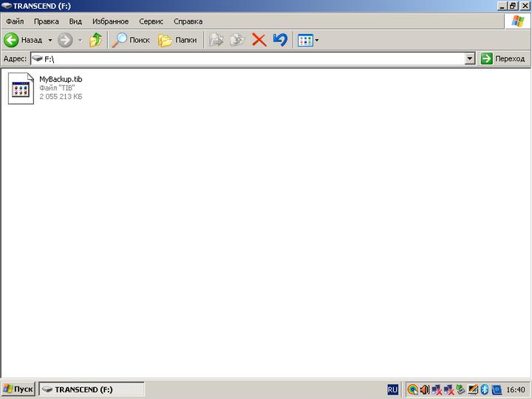Click the Переход go button
Image resolution: width=532 pixels, height=399 pixels.
[502, 58]
